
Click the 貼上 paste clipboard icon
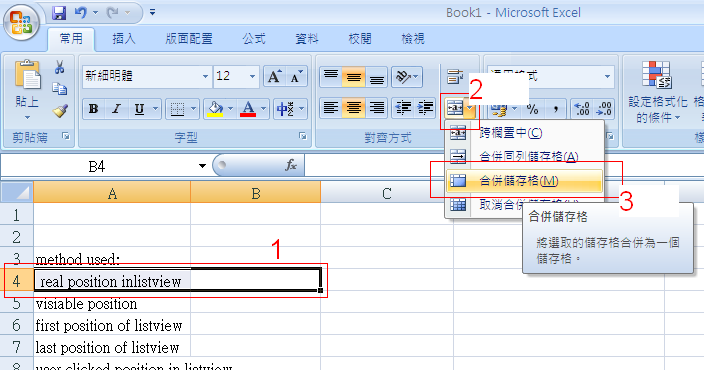(27, 75)
